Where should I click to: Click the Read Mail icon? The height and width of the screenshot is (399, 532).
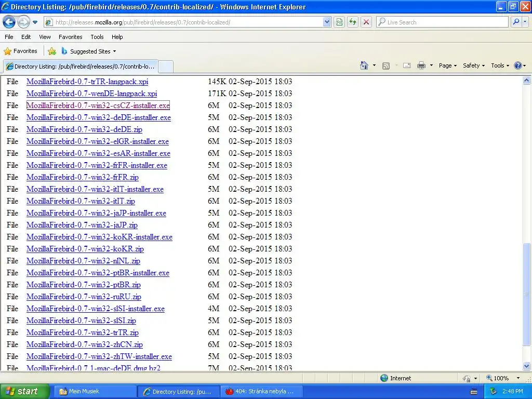(407, 66)
